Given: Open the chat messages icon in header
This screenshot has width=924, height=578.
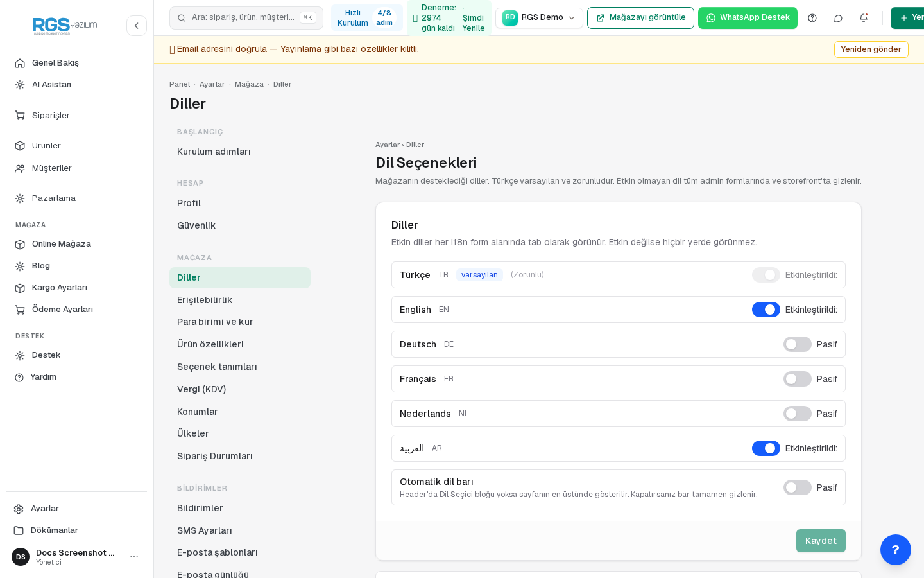Looking at the screenshot, I should click(838, 18).
